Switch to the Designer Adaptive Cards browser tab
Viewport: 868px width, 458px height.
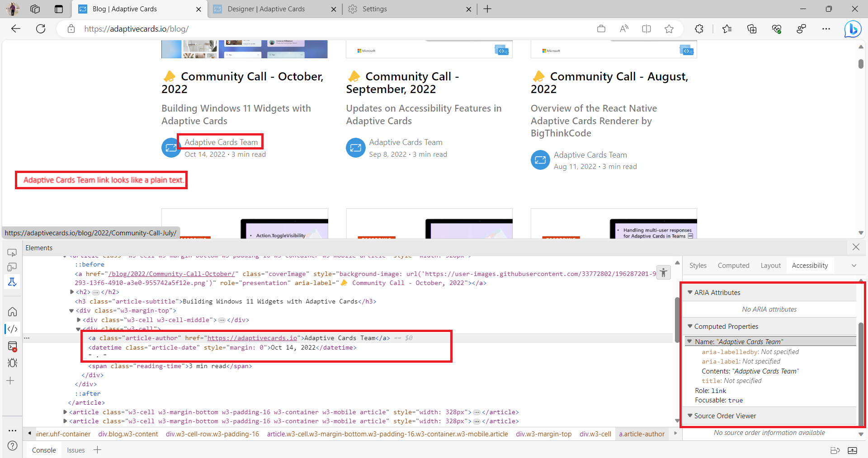point(267,9)
